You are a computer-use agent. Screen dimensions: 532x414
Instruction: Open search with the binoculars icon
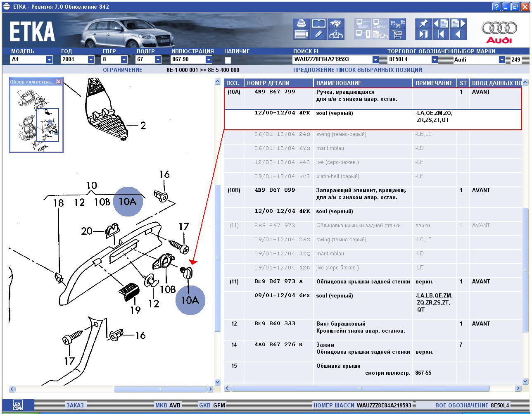(336, 24)
